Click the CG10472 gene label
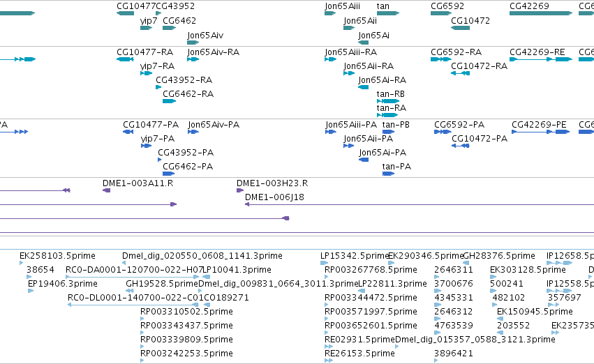The image size is (594, 364). pos(470,21)
